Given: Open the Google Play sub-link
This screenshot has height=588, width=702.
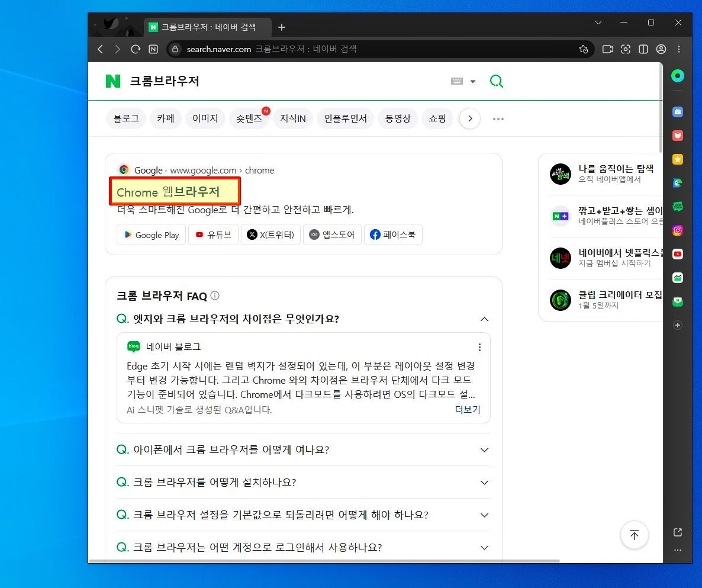Looking at the screenshot, I should pos(152,234).
